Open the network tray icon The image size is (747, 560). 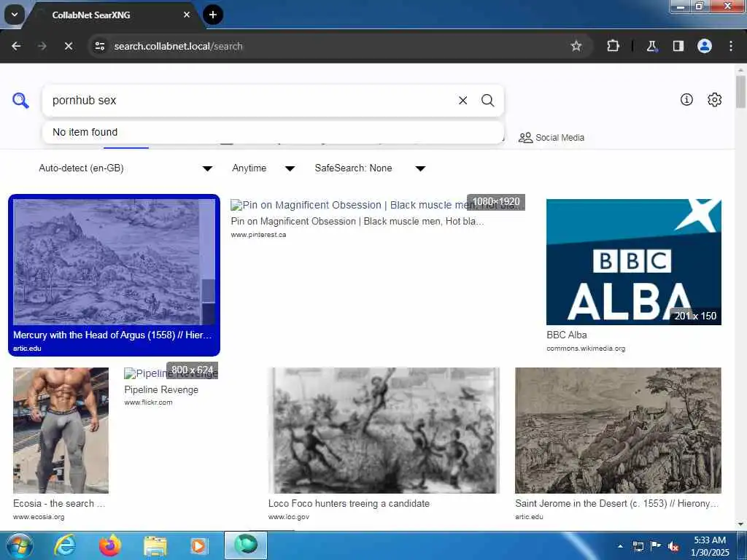(x=638, y=546)
